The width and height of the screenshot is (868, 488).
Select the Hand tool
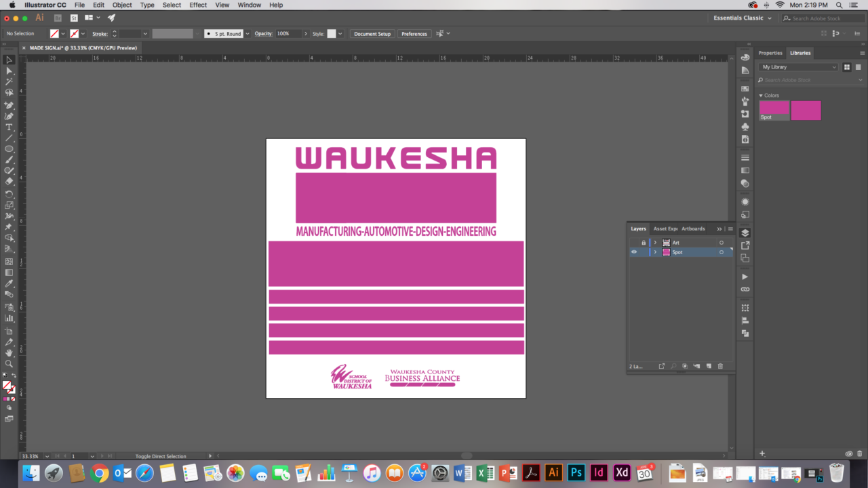coord(9,353)
